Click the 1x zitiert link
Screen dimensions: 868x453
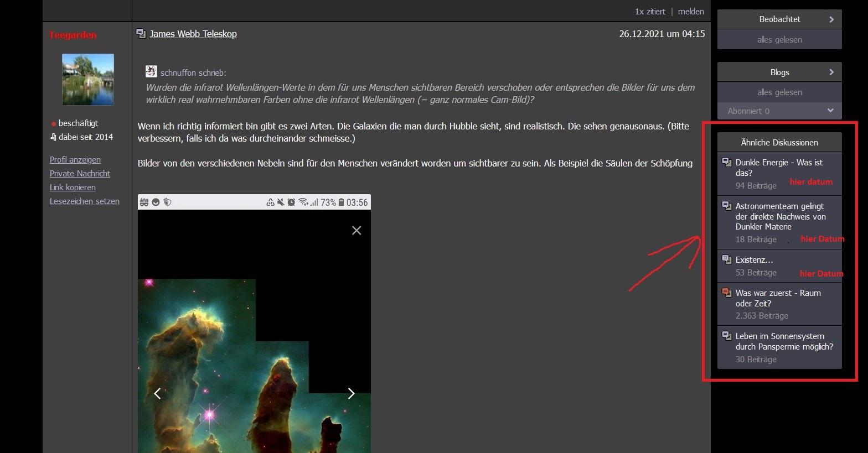pyautogui.click(x=650, y=11)
